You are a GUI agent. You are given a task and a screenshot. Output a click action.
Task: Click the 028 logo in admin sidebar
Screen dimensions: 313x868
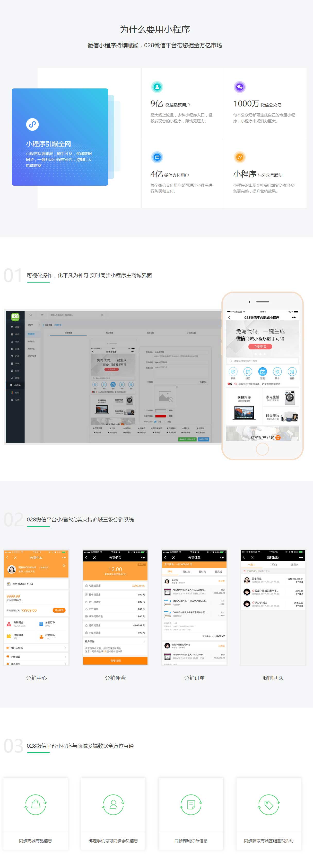(15, 317)
